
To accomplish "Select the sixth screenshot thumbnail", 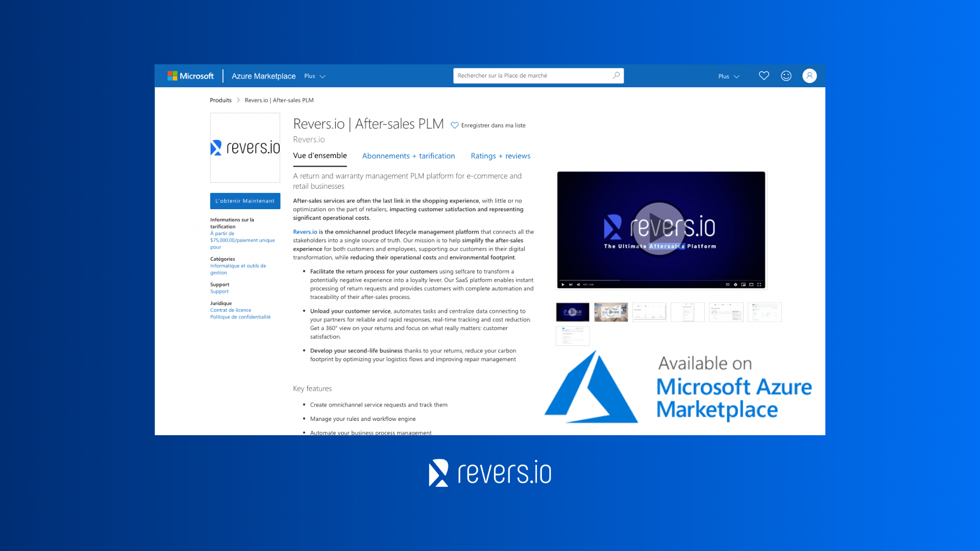I will (765, 312).
